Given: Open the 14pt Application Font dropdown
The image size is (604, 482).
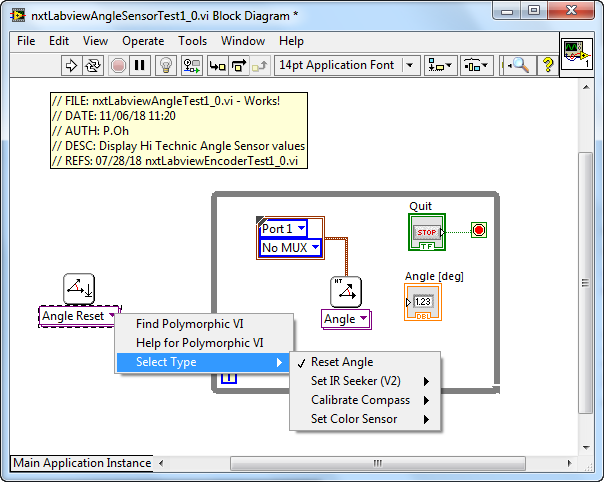Looking at the screenshot, I should coord(347,65).
